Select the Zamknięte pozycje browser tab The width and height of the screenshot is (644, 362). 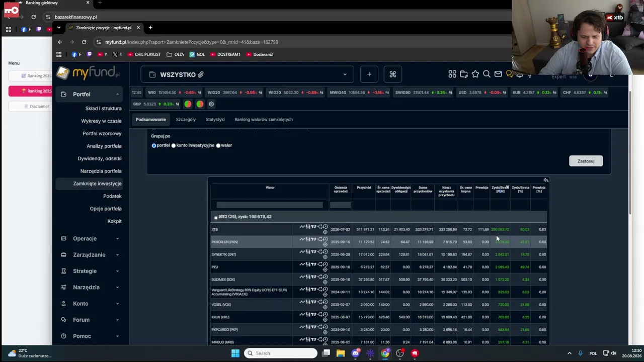pos(104,28)
